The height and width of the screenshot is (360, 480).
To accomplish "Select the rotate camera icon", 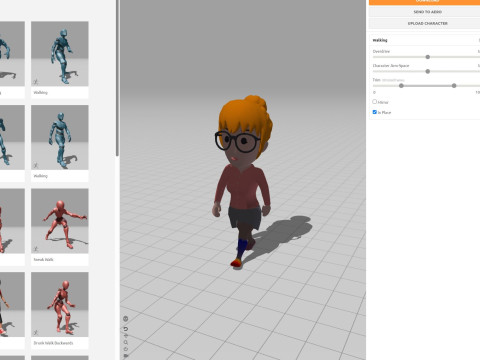I will pos(126,349).
